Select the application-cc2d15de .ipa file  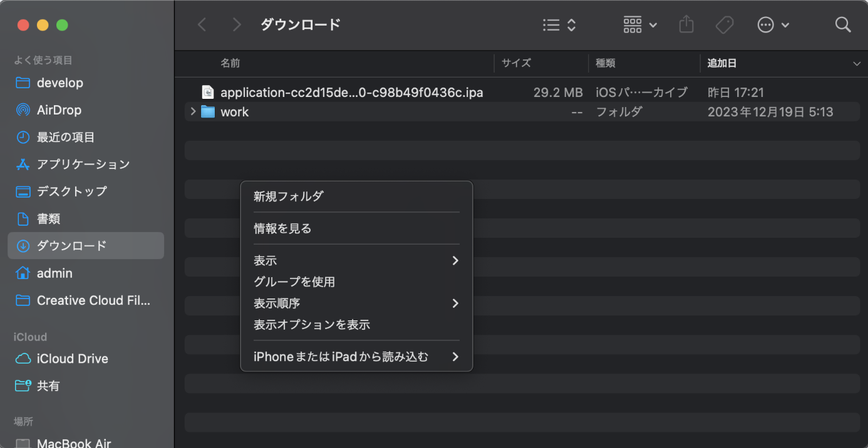point(351,92)
